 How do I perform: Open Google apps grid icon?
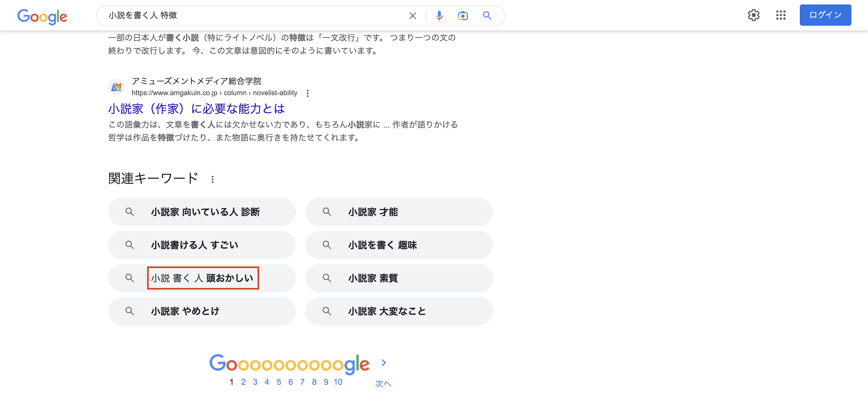(780, 15)
